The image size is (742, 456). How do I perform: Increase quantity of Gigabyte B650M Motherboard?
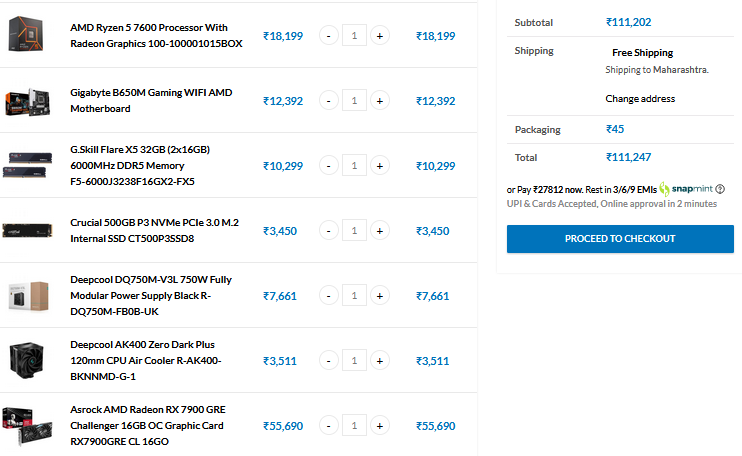point(380,101)
